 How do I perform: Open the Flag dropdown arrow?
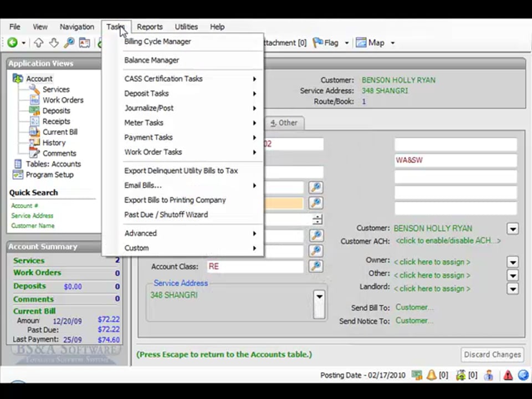(347, 43)
